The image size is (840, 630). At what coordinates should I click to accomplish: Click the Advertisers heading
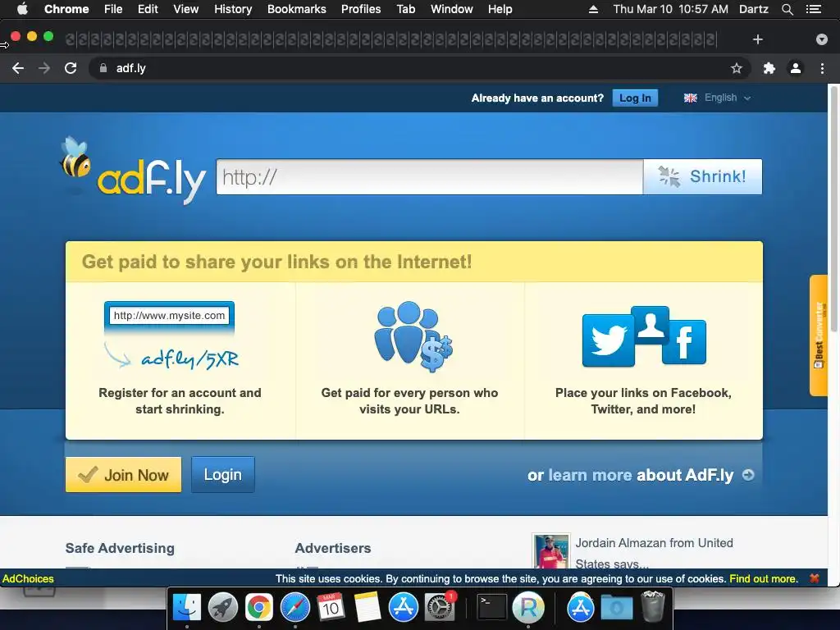[333, 548]
